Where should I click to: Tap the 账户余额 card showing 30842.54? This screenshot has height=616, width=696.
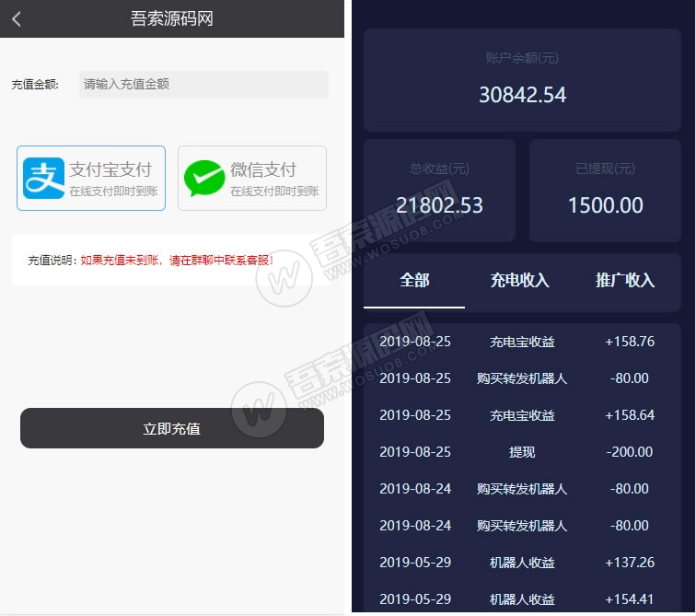coord(522,80)
